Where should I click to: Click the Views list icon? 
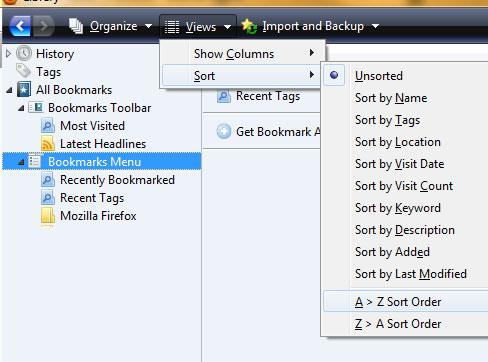point(172,27)
